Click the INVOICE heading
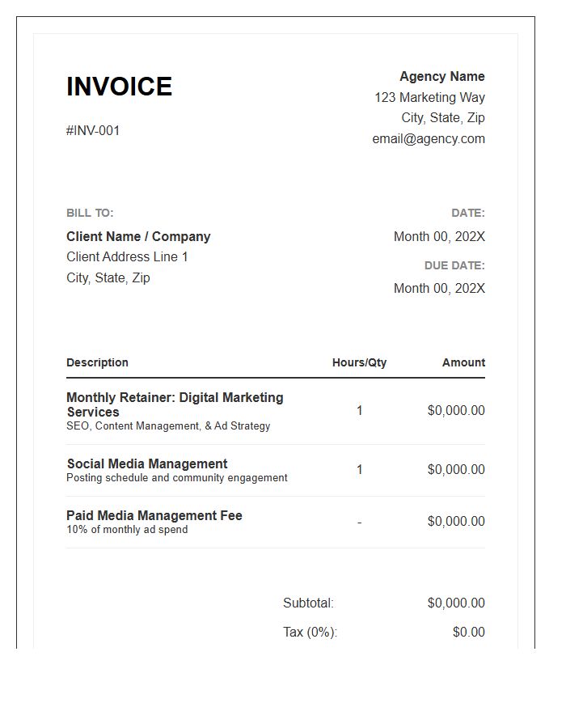 (119, 87)
